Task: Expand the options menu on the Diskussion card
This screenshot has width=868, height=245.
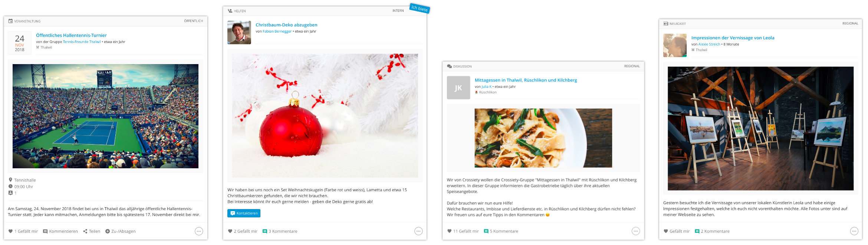Action: 636,231
